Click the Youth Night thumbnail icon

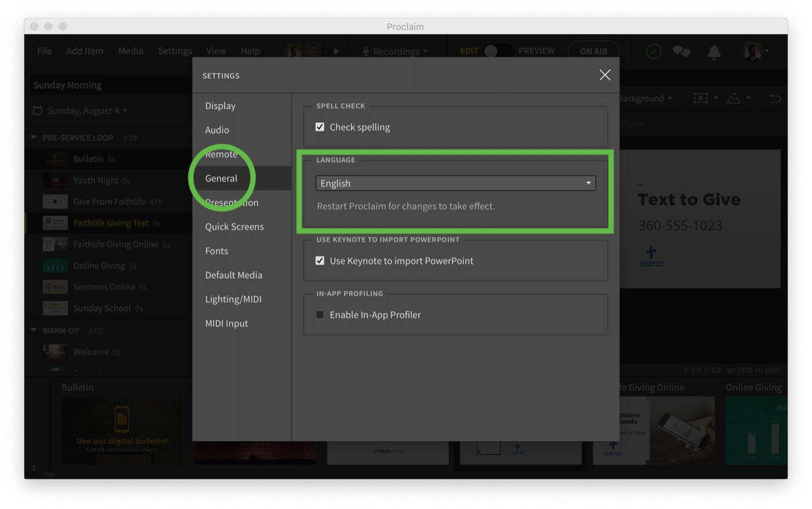[55, 180]
